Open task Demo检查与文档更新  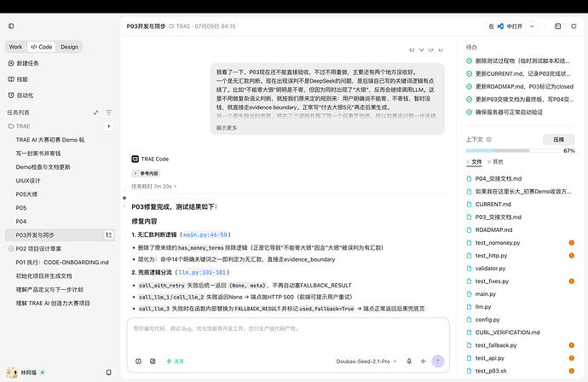click(43, 167)
